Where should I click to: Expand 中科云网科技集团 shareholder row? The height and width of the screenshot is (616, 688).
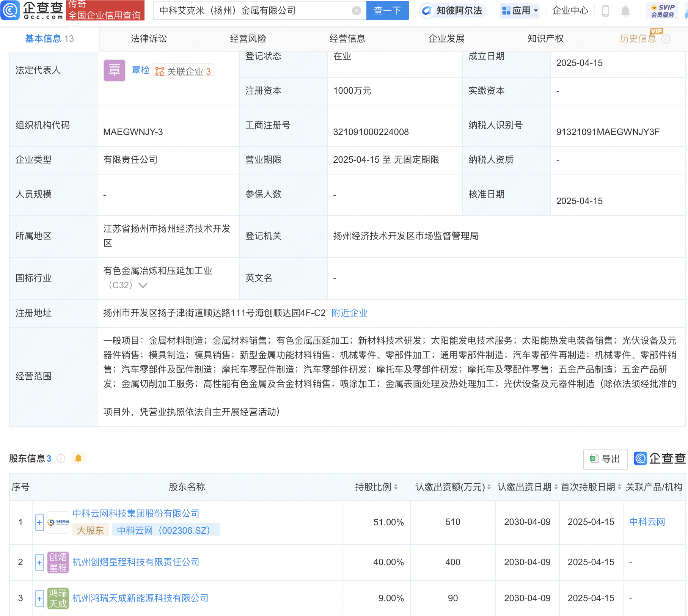click(39, 522)
